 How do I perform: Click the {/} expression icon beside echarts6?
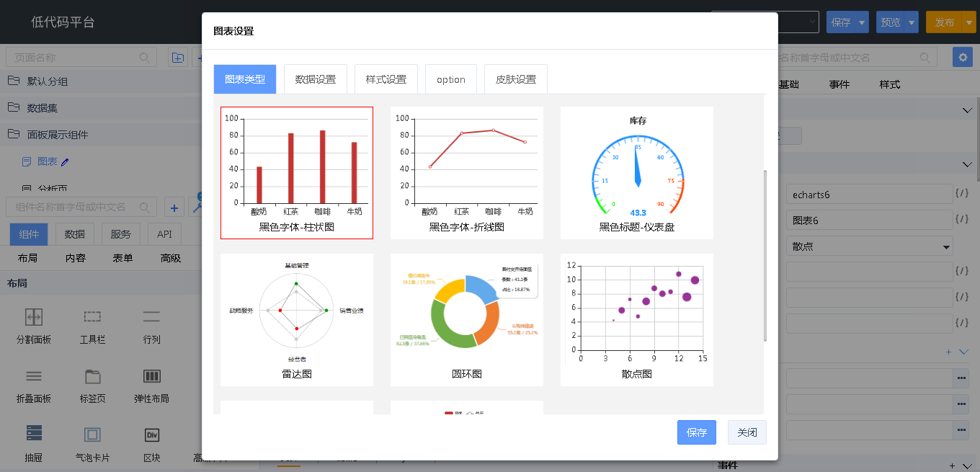[x=961, y=194]
